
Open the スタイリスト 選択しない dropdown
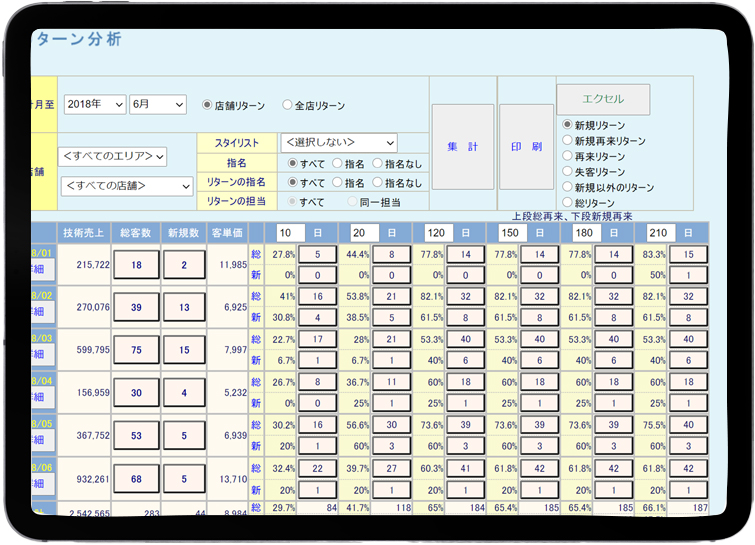pos(338,143)
